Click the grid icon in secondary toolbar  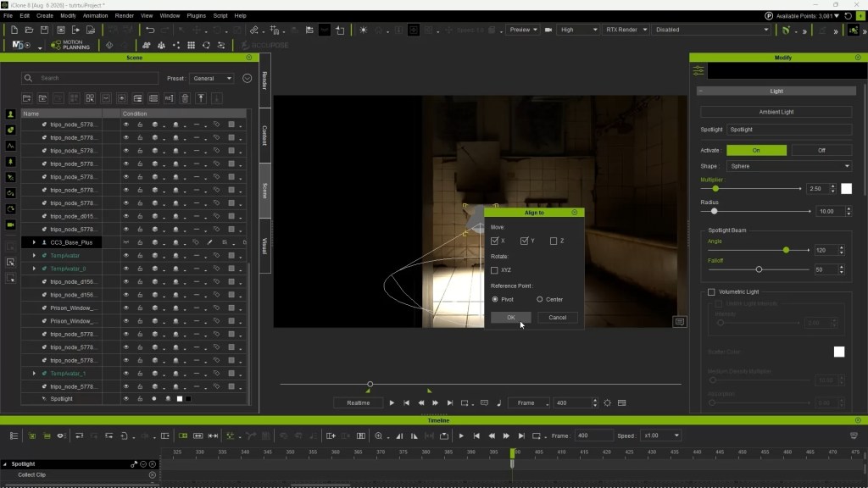pos(191,46)
